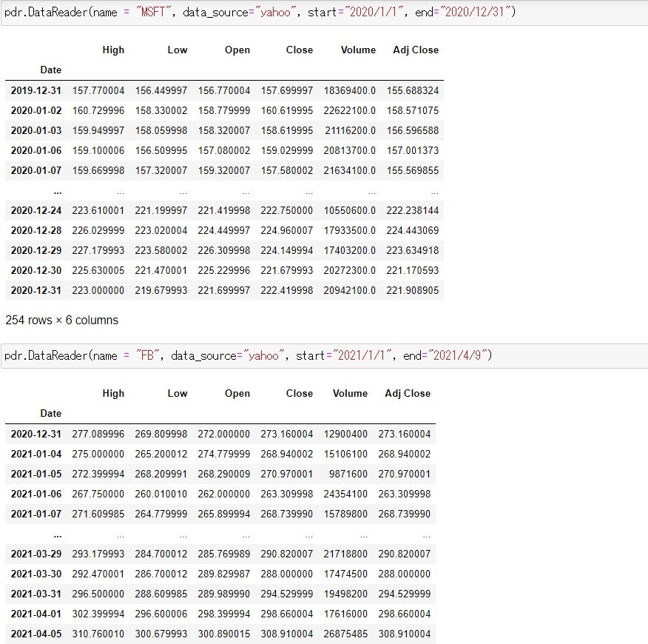
Task: Select the Adj Close header in FB table
Action: 408,393
